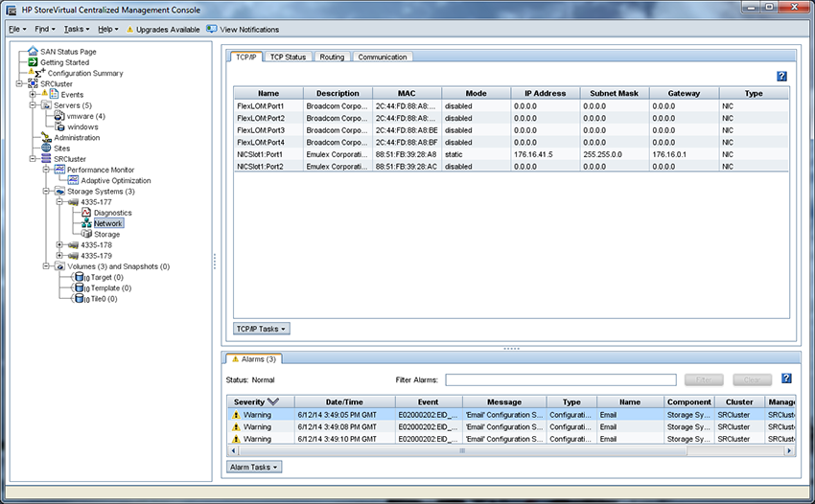Viewport: 815px width, 504px height.
Task: Select the 4335-178 storage system icon
Action: click(73, 244)
